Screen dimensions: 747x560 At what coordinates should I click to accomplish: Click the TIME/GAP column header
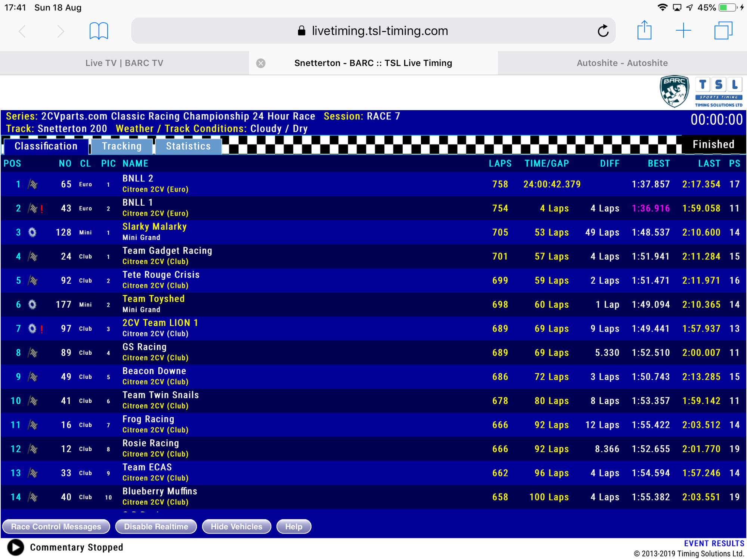click(547, 164)
